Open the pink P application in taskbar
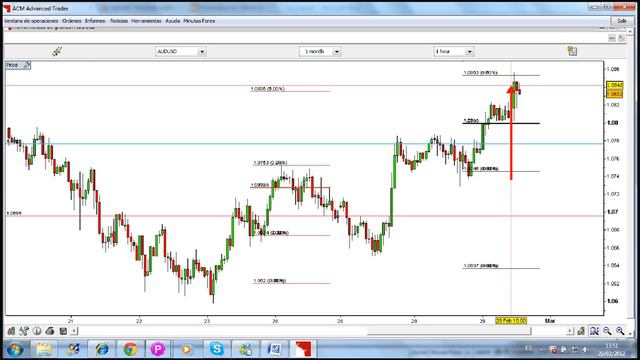640x360 pixels. (x=158, y=349)
